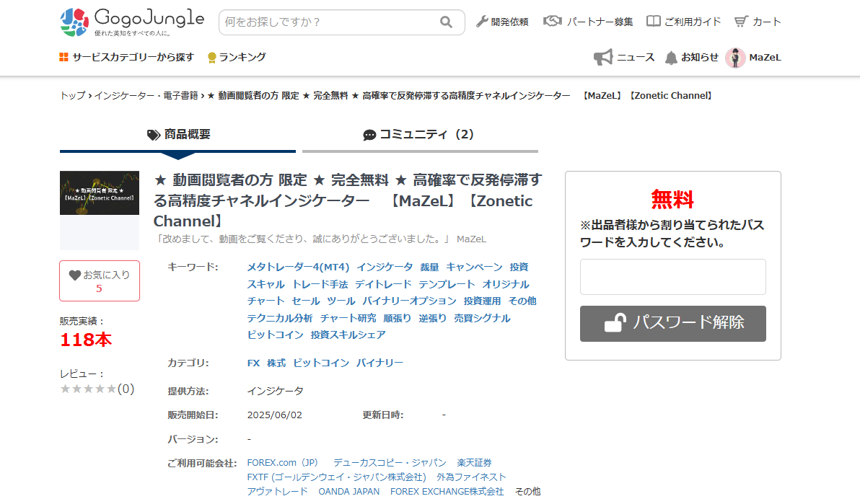Click the search magnifier icon
Screen dimensions: 860x504
[x=446, y=22]
